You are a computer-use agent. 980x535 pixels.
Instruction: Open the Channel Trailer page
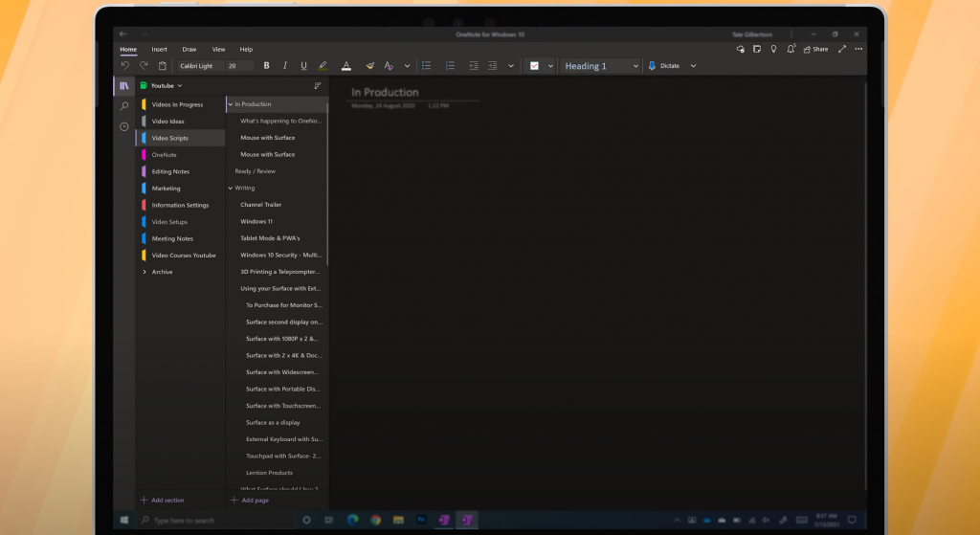277,205
